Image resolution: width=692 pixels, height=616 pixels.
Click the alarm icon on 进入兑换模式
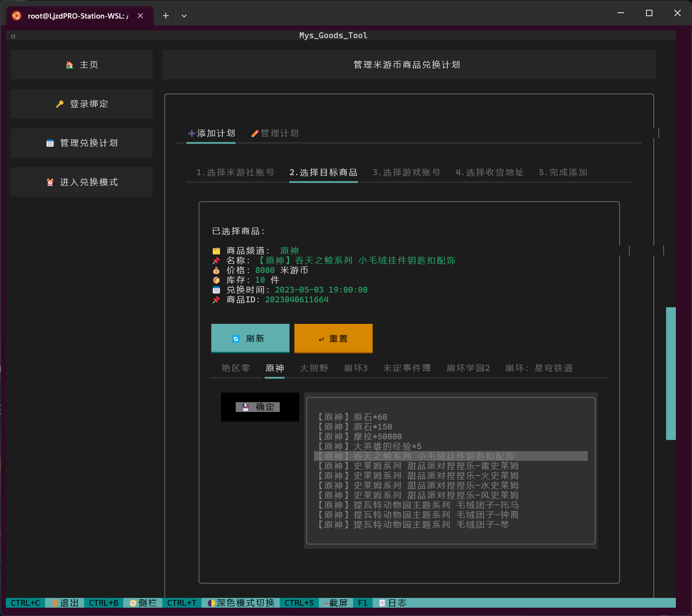point(50,182)
